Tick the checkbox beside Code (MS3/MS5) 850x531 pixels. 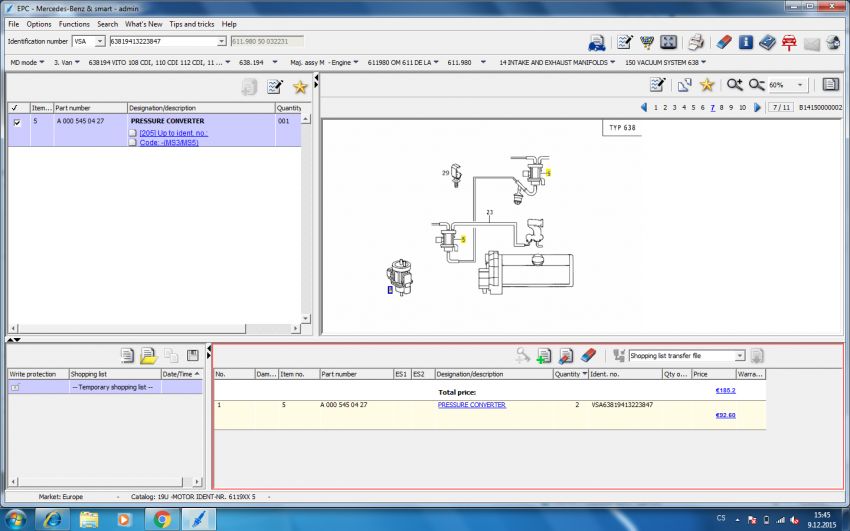coord(133,143)
